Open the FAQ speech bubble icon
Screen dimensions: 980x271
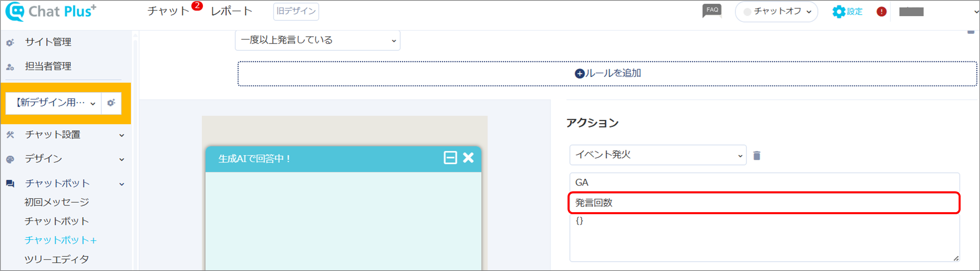coord(712,11)
